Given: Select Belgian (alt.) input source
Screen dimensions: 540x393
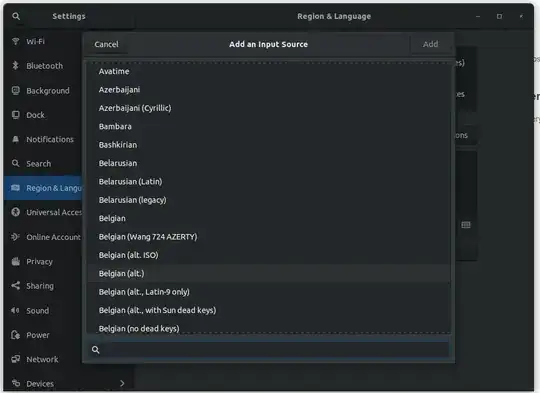Looking at the screenshot, I should pos(269,273).
